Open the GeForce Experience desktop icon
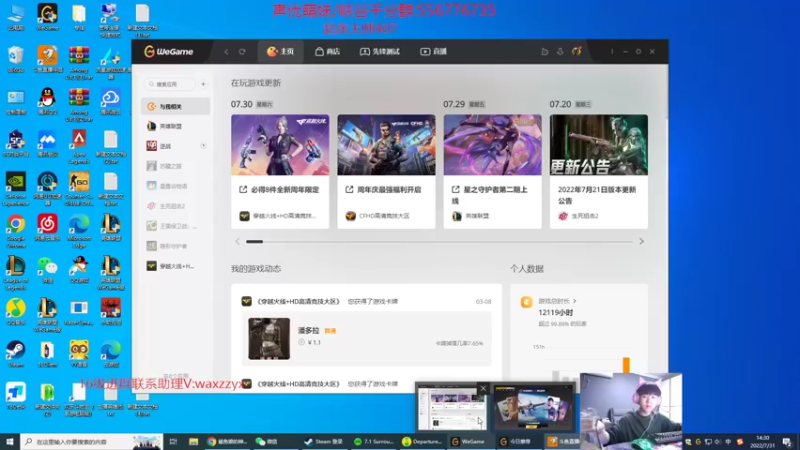This screenshot has width=800, height=450. click(16, 189)
